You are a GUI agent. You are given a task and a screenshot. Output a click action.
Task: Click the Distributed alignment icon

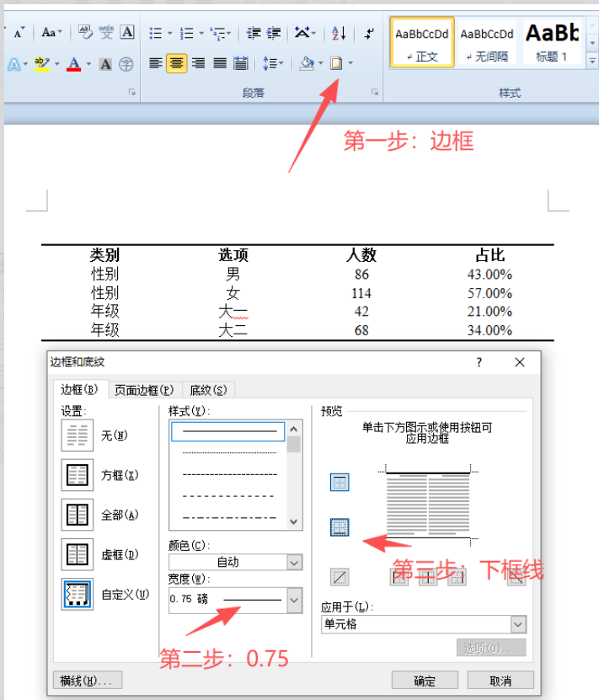(241, 63)
